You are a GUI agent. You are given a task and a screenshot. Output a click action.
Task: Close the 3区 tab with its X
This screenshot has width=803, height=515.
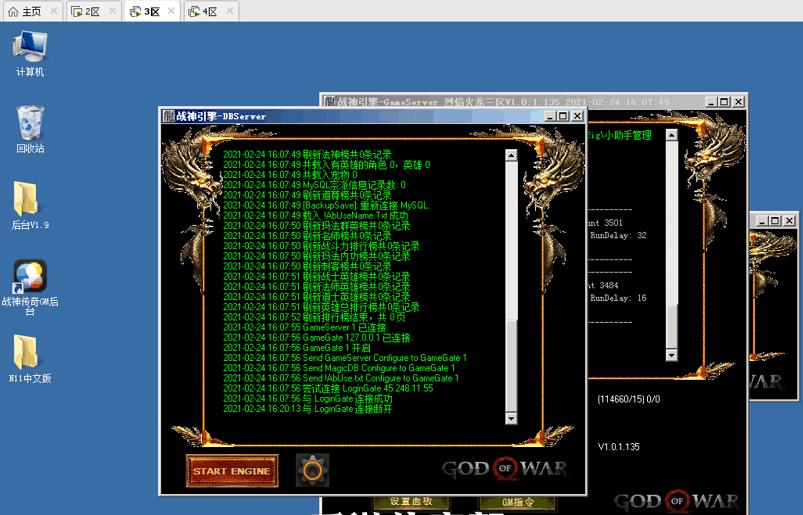[172, 11]
